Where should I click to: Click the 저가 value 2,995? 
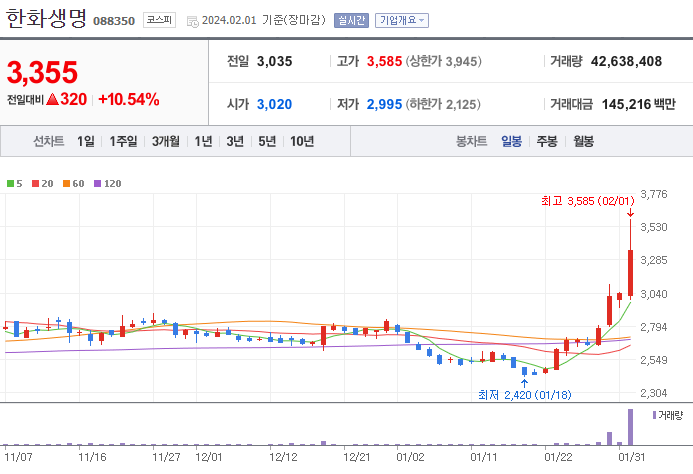(x=385, y=104)
